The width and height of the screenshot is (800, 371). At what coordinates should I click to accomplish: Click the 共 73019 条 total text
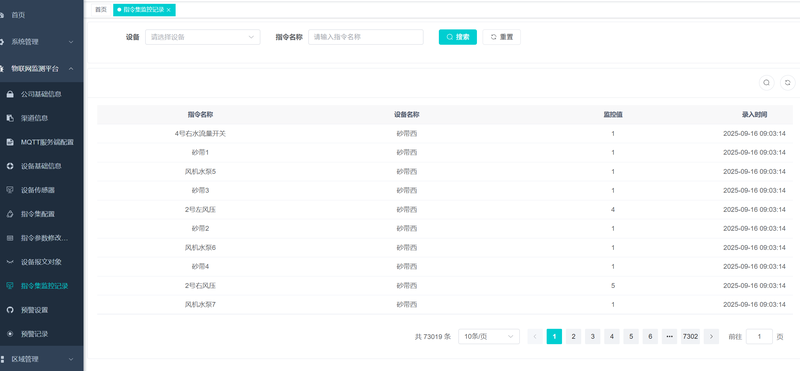point(433,337)
